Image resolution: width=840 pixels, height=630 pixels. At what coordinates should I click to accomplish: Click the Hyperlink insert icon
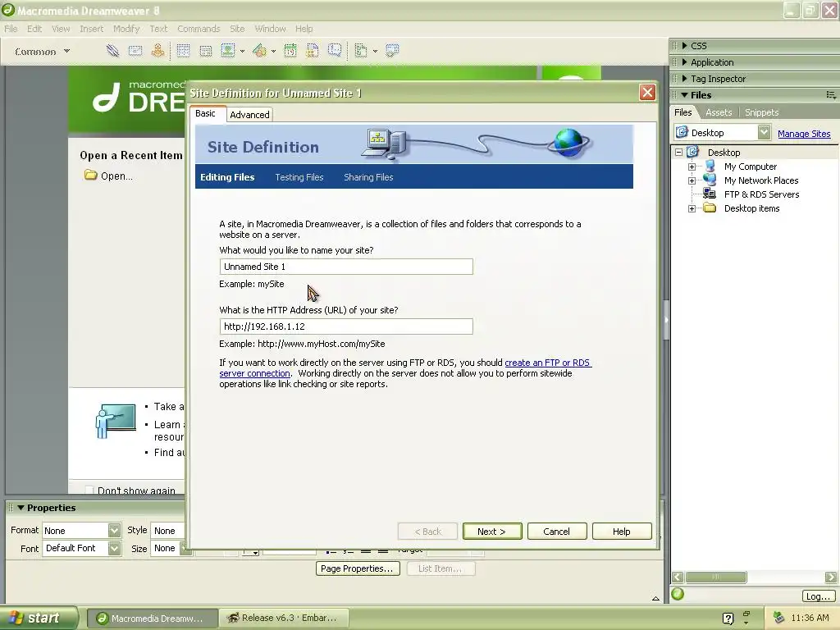112,51
